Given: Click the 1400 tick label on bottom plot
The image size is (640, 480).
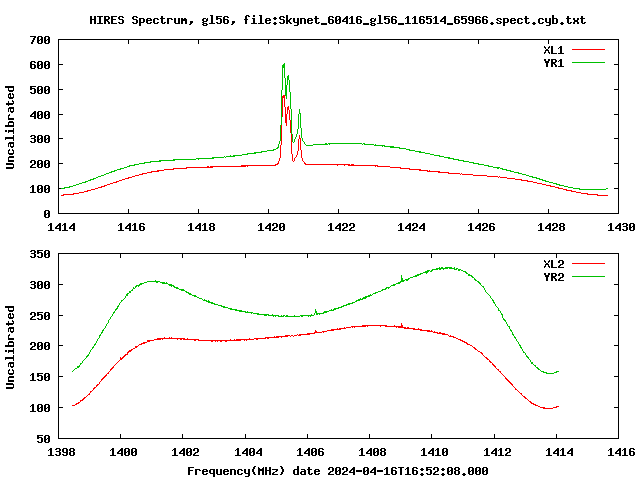Looking at the screenshot, I should click(x=123, y=452).
